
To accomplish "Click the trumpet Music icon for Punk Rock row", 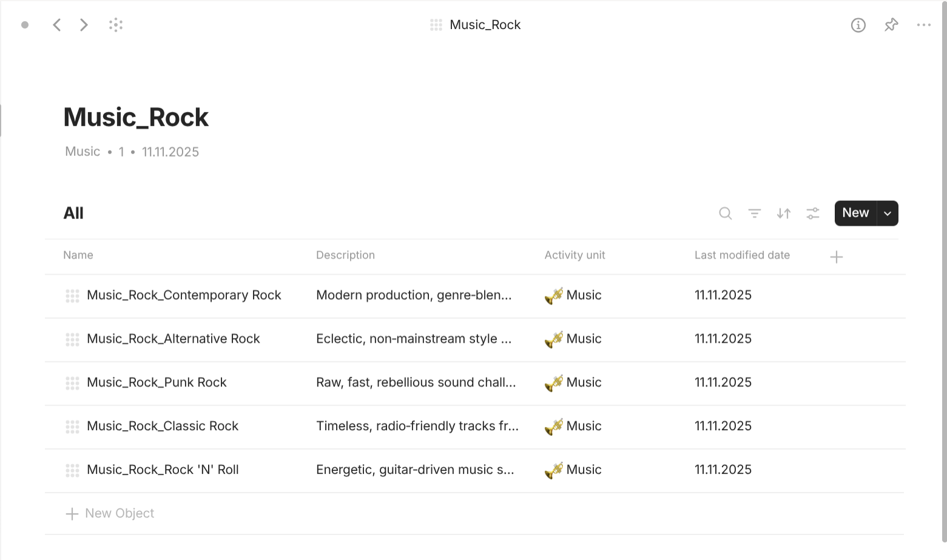I will 553,383.
